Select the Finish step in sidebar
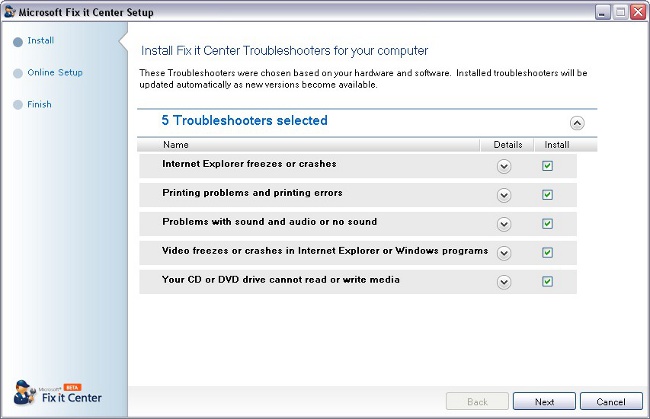The height and width of the screenshot is (419, 650). pos(39,105)
